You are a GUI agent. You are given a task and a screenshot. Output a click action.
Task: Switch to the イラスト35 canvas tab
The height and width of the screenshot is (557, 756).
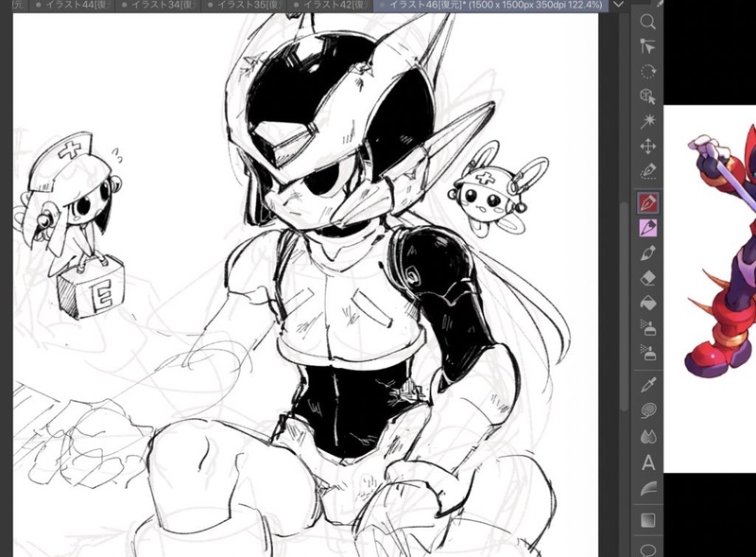[x=244, y=6]
